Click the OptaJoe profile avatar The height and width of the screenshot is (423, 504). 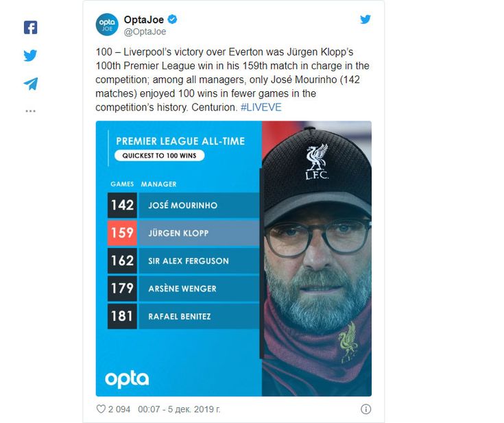tap(107, 25)
